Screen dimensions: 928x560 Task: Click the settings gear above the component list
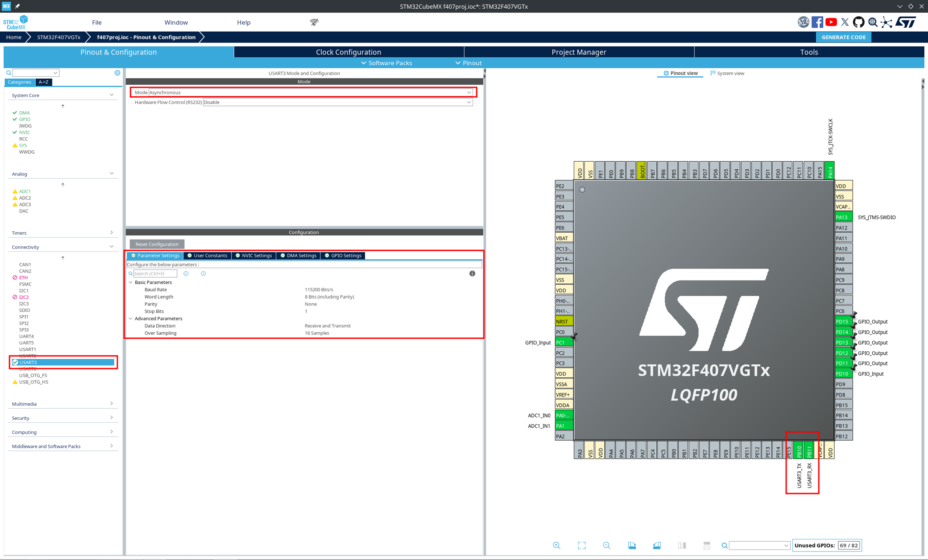(x=117, y=72)
